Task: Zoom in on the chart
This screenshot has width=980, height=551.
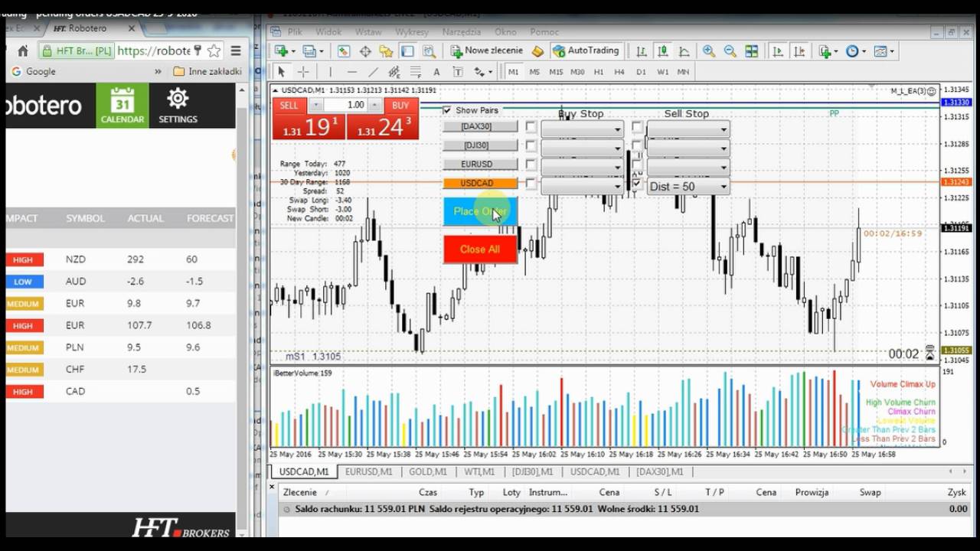Action: [709, 51]
